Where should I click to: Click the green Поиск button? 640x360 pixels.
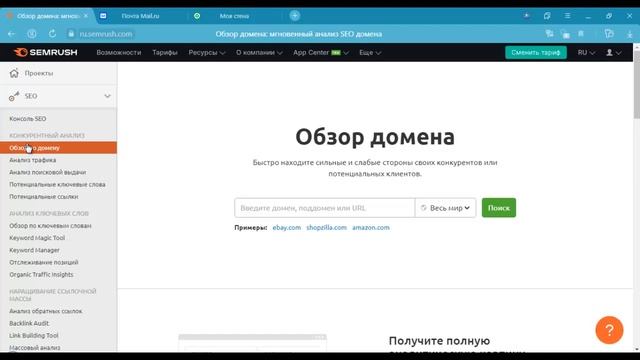point(499,208)
